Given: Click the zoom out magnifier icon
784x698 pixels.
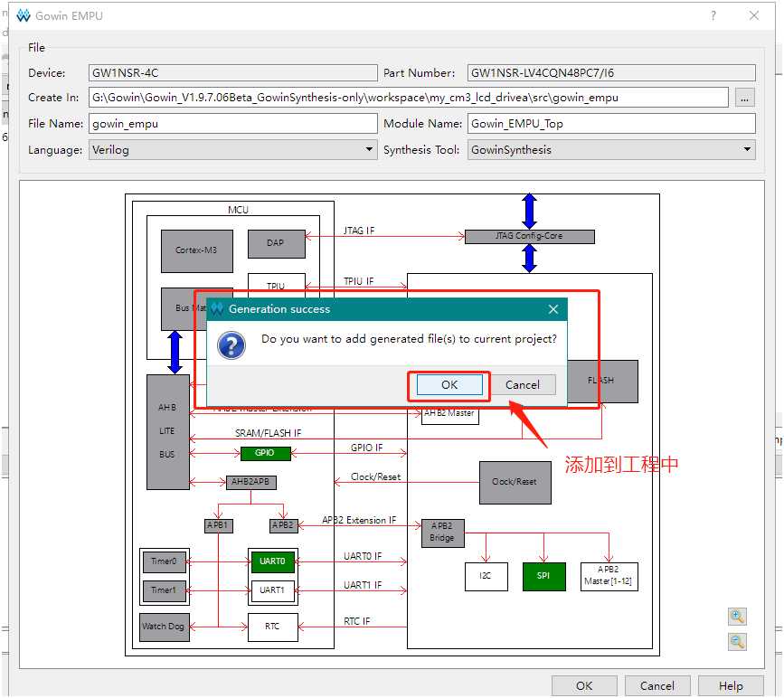Looking at the screenshot, I should (737, 641).
